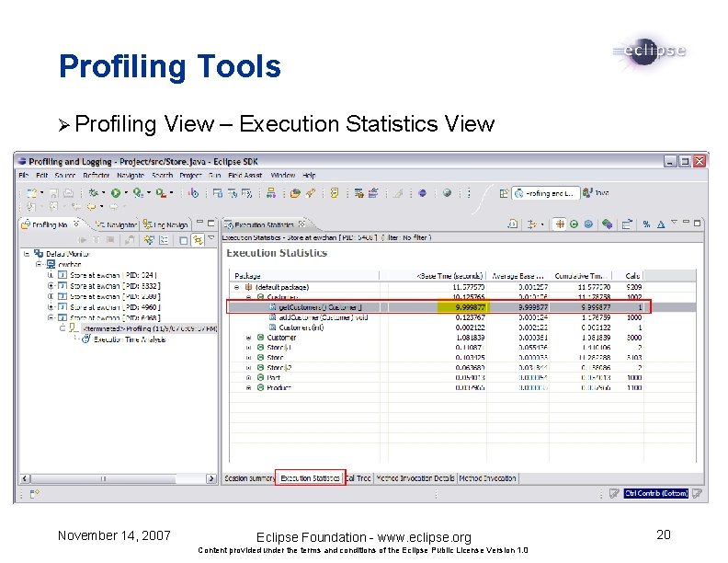Toggle the tree list layout icon in Profiling Monitor
The width and height of the screenshot is (728, 563).
(164, 240)
